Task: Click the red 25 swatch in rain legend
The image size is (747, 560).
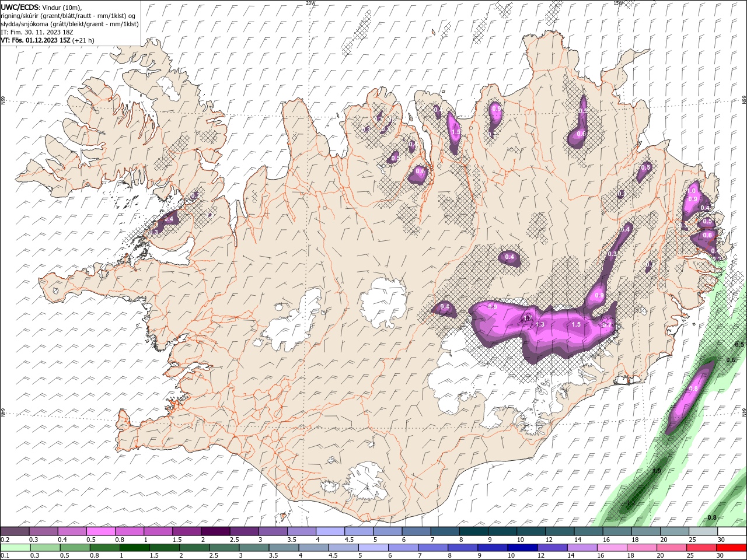Action: (701, 548)
